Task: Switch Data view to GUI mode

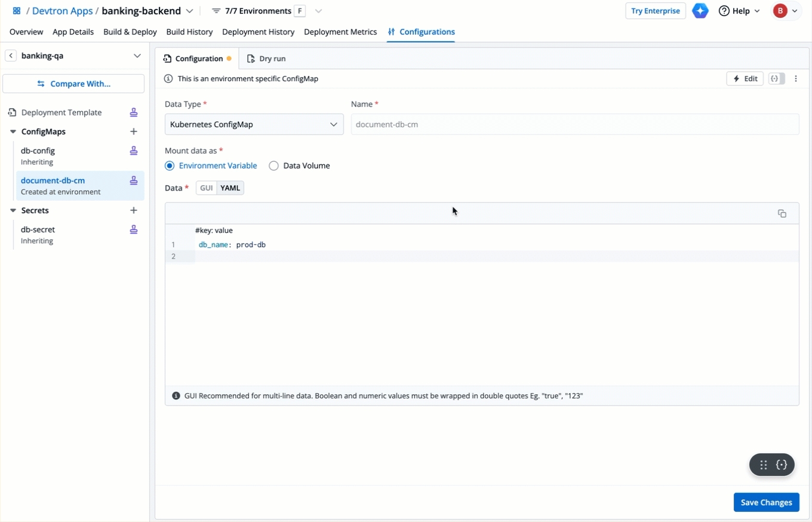Action: tap(207, 188)
